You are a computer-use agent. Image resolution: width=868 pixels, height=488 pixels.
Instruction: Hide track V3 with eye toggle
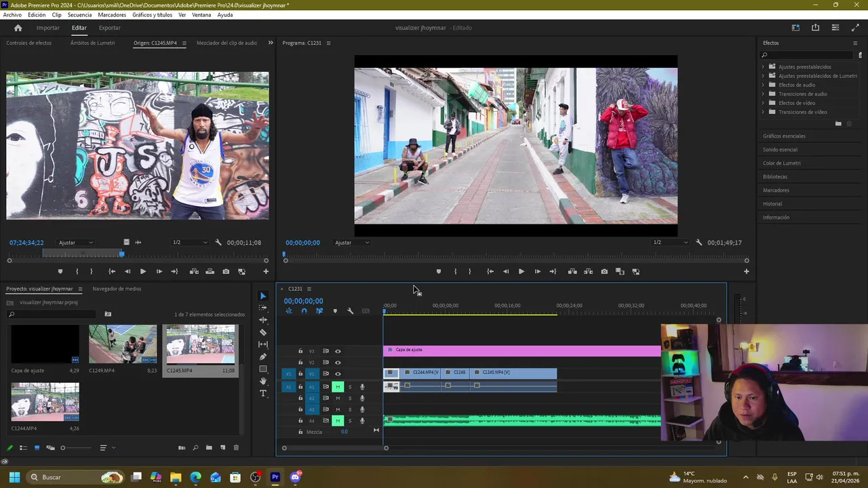coord(338,351)
